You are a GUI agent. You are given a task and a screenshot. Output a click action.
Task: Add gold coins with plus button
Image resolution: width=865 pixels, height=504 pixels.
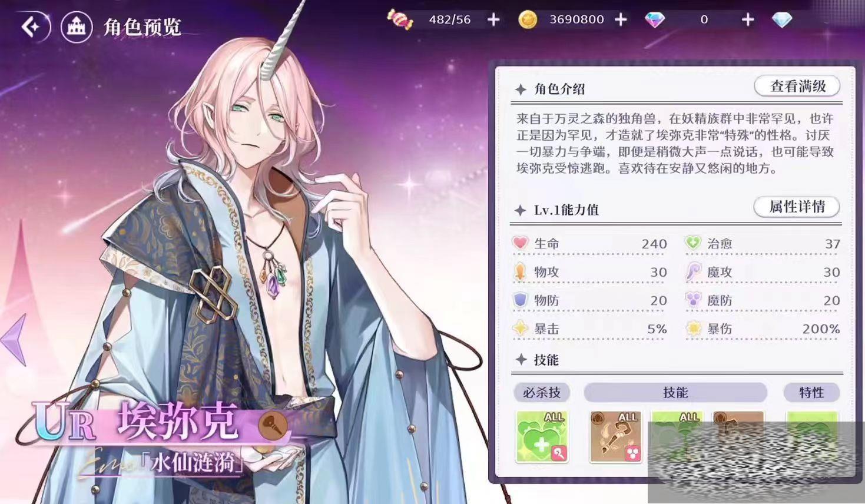point(621,19)
